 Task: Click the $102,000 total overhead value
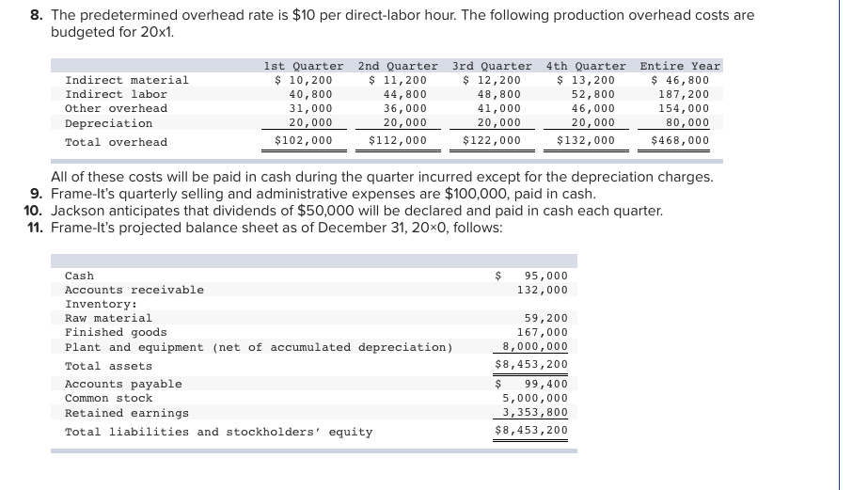pyautogui.click(x=304, y=141)
